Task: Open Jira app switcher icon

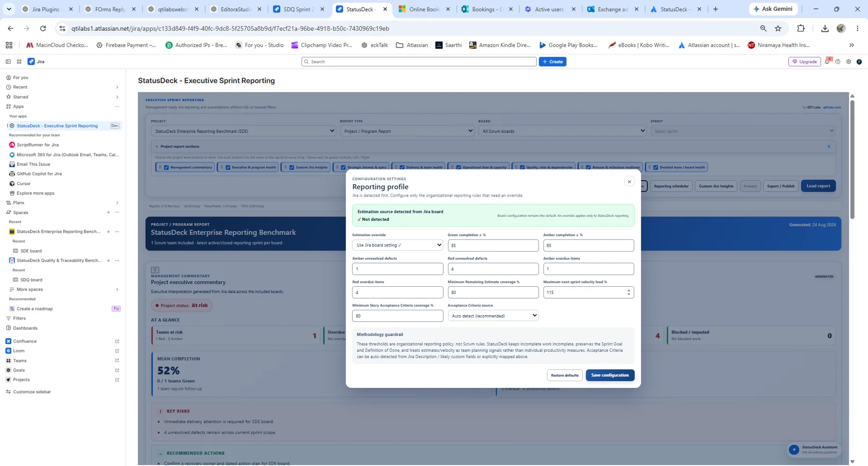Action: (x=19, y=62)
